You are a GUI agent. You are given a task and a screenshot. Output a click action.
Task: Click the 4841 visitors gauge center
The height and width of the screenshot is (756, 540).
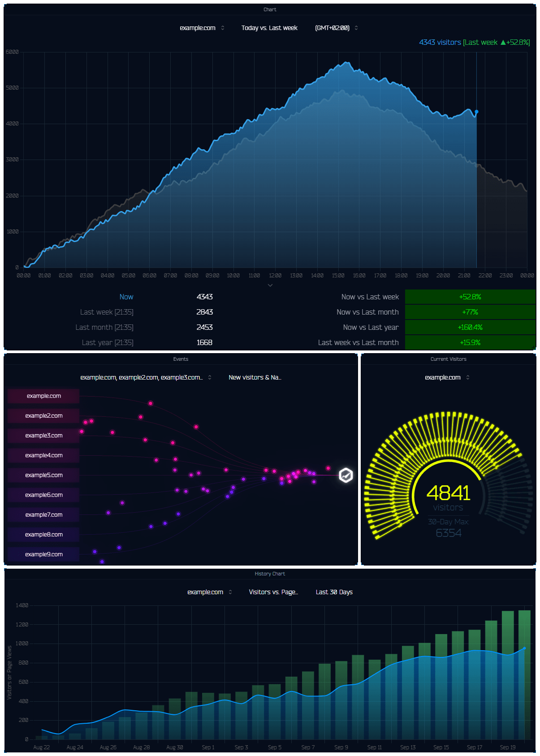coord(448,493)
